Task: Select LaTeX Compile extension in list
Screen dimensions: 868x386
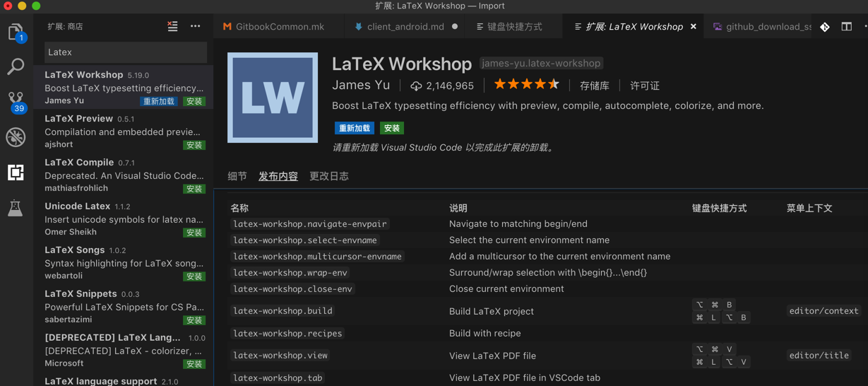Action: coord(124,175)
